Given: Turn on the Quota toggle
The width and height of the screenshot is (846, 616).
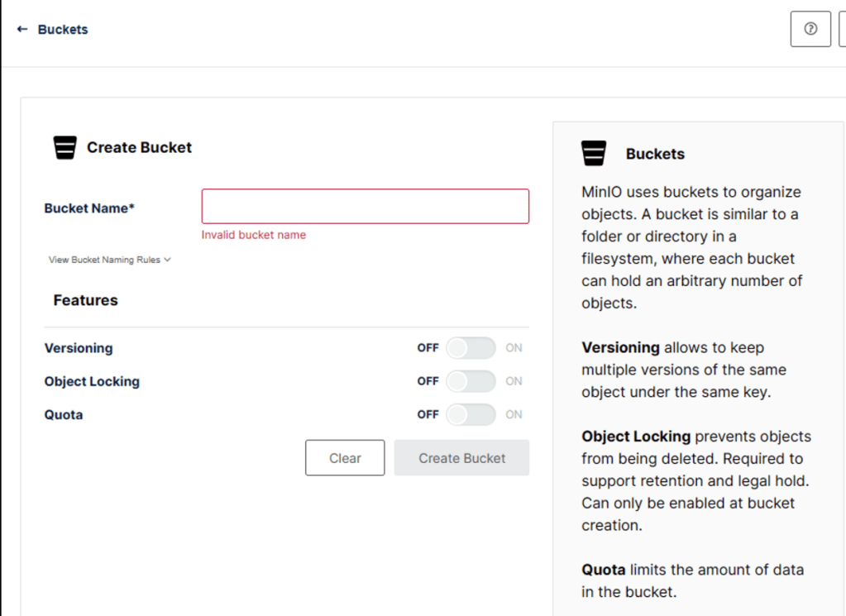Looking at the screenshot, I should pyautogui.click(x=471, y=414).
